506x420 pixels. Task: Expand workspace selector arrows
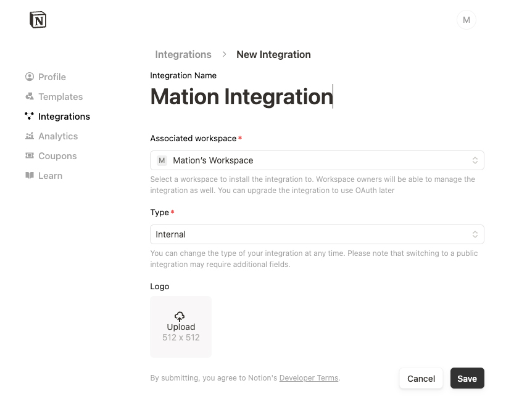pos(475,160)
